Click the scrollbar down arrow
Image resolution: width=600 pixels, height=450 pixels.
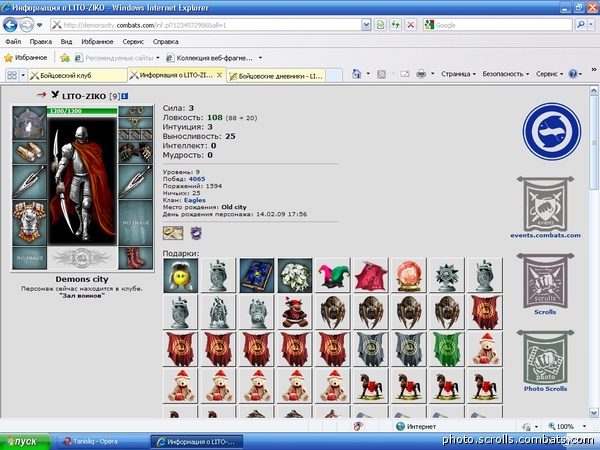click(x=593, y=412)
